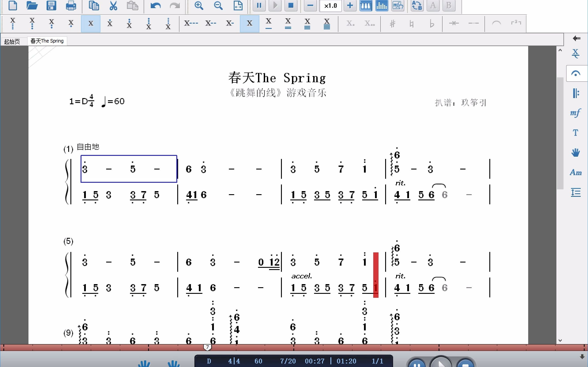The height and width of the screenshot is (367, 588).
Task: Activate the hand pan tool
Action: coord(576,153)
